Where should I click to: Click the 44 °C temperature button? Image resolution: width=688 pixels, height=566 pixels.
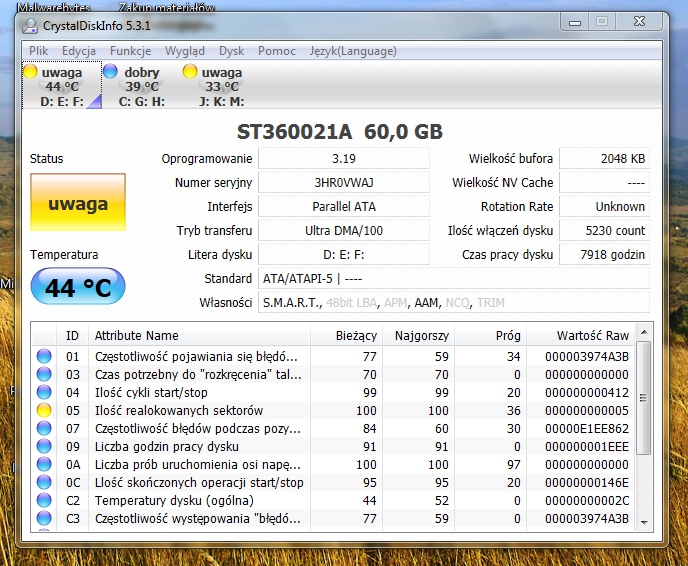(78, 287)
